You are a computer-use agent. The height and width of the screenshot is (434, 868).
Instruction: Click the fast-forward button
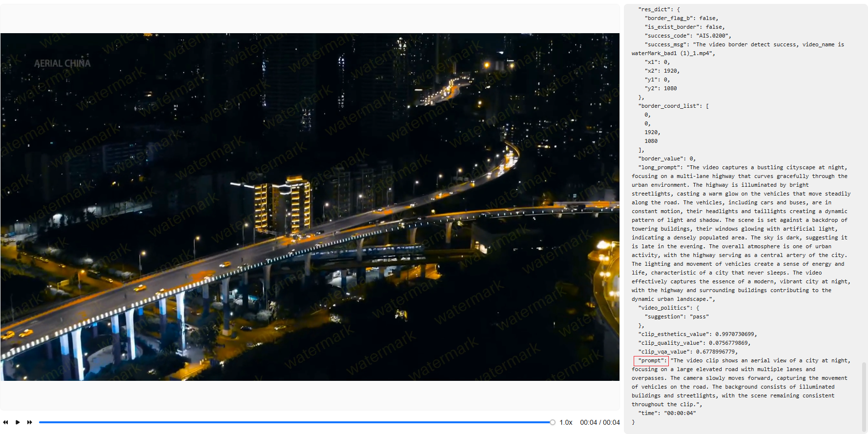(29, 422)
